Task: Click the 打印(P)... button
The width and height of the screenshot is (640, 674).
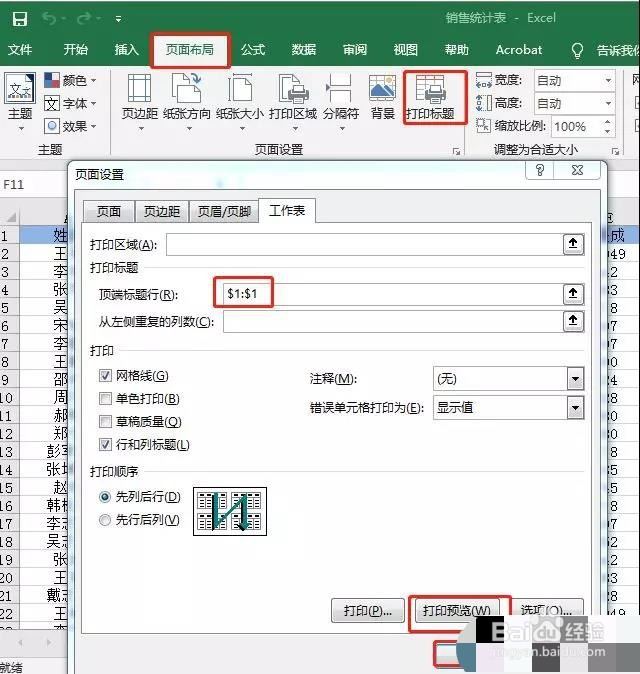Action: tap(368, 610)
